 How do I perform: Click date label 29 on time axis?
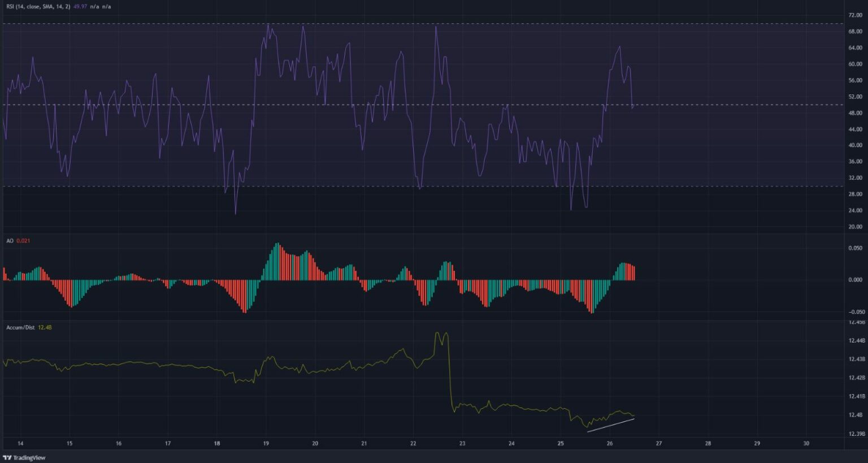(x=757, y=444)
